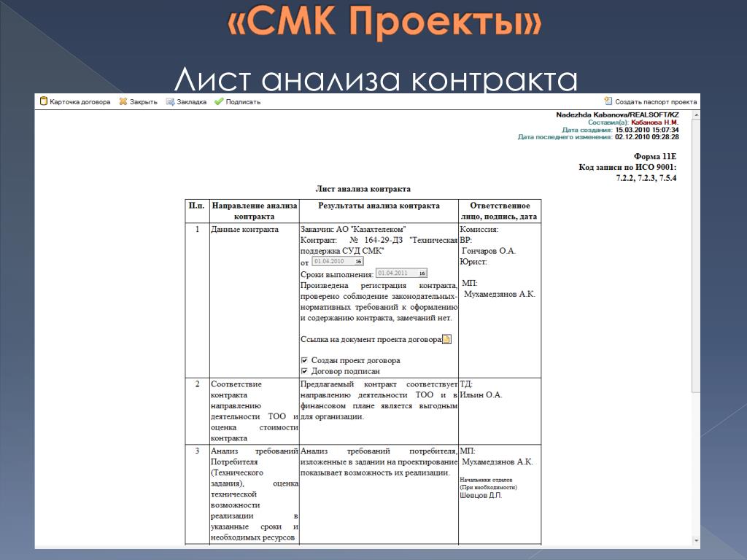Click the vertical scrollbar thumb

[696, 256]
